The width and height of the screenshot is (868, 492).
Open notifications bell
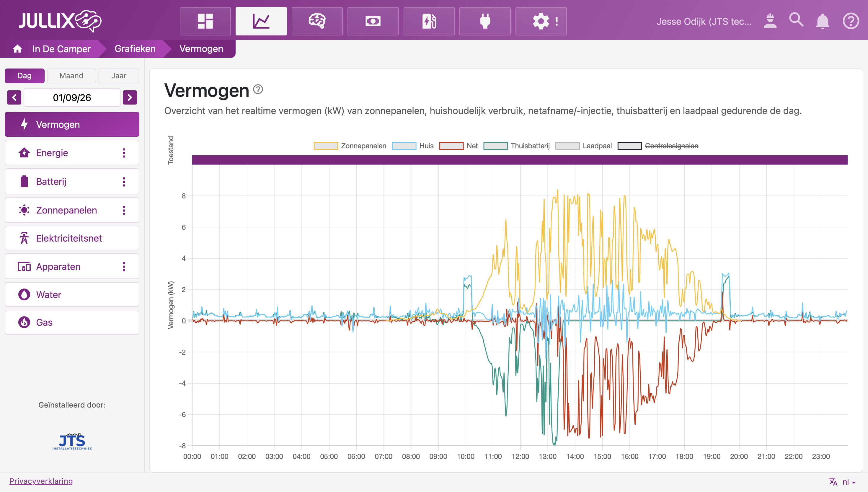(x=823, y=21)
